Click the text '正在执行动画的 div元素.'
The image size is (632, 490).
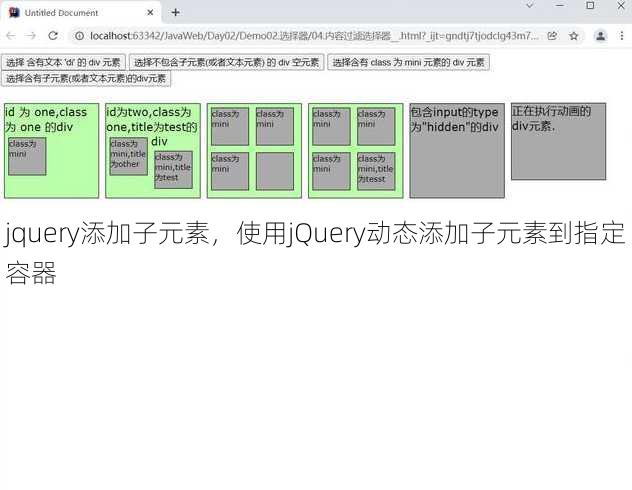click(x=551, y=118)
